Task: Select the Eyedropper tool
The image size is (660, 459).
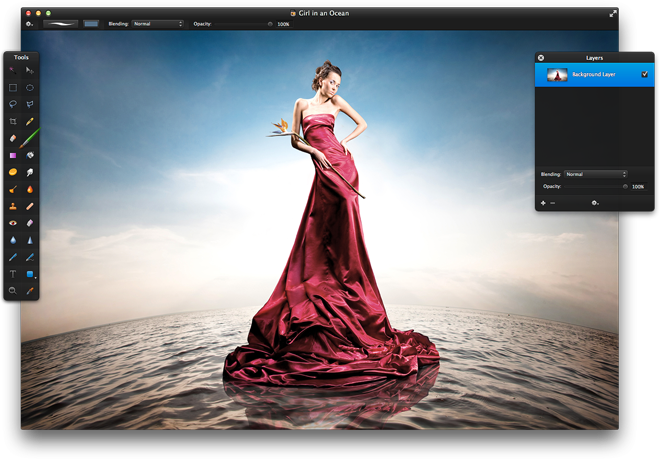Action: tap(29, 291)
